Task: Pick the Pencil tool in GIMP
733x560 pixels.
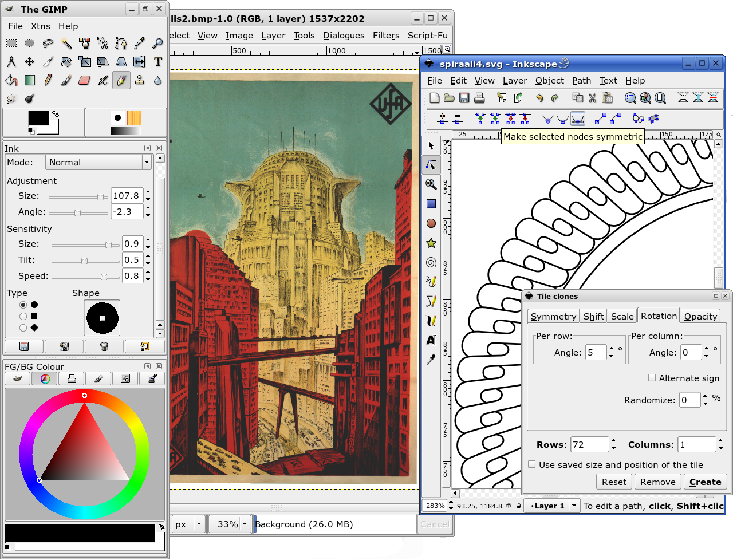Action: [x=48, y=80]
